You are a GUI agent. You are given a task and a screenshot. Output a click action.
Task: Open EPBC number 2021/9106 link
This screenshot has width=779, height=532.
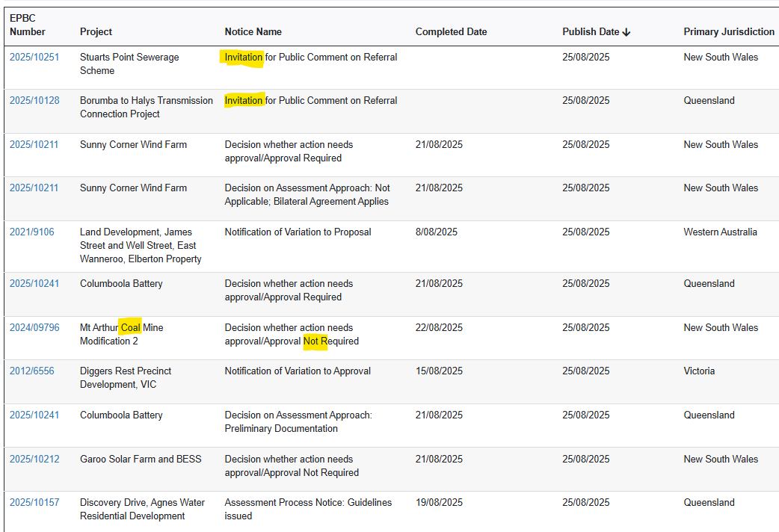point(32,232)
